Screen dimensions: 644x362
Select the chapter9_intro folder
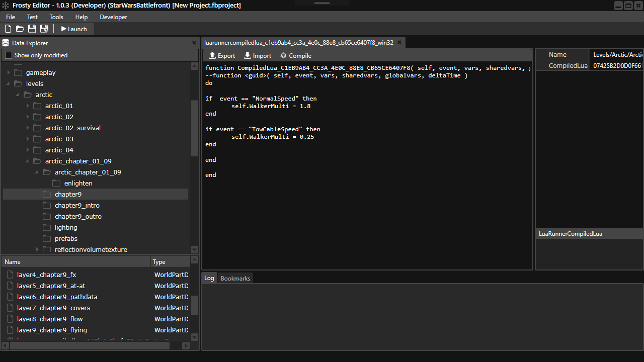(77, 206)
